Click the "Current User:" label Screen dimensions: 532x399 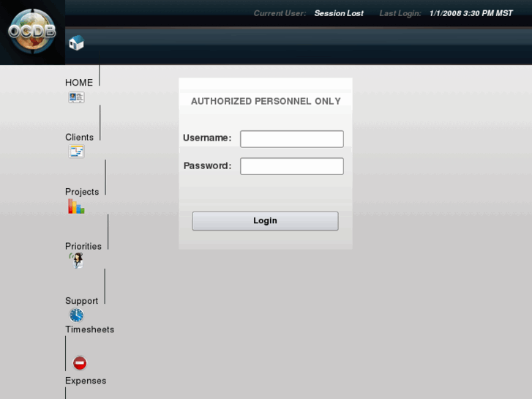[280, 13]
